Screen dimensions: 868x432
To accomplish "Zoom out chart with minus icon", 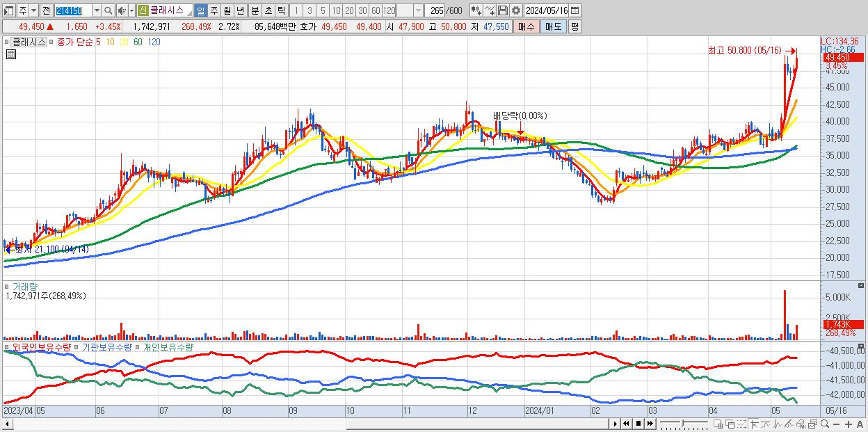I will (x=836, y=424).
